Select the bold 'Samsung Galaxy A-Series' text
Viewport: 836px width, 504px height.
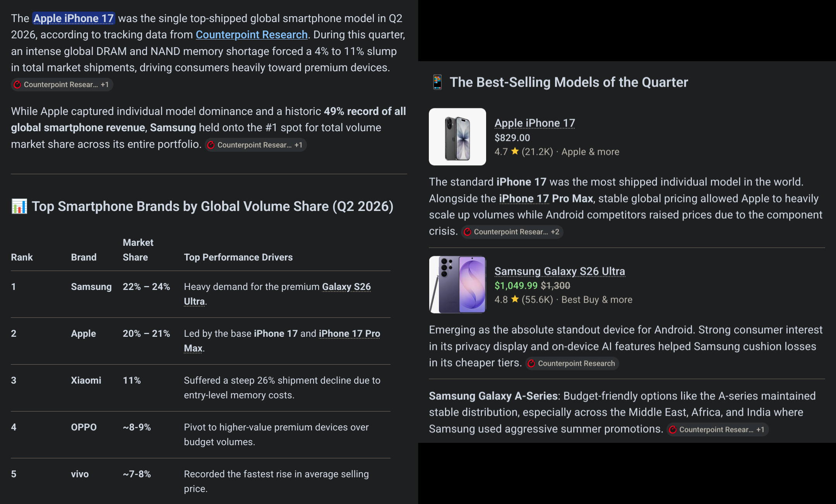pyautogui.click(x=493, y=396)
